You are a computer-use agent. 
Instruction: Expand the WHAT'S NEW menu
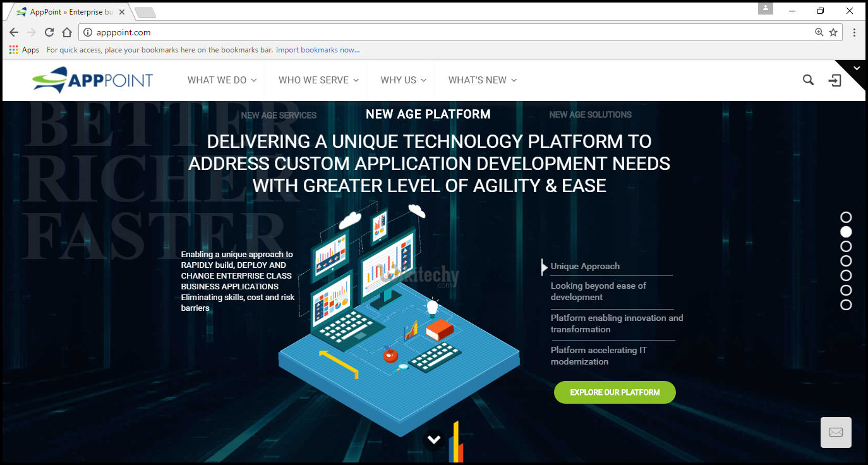483,80
